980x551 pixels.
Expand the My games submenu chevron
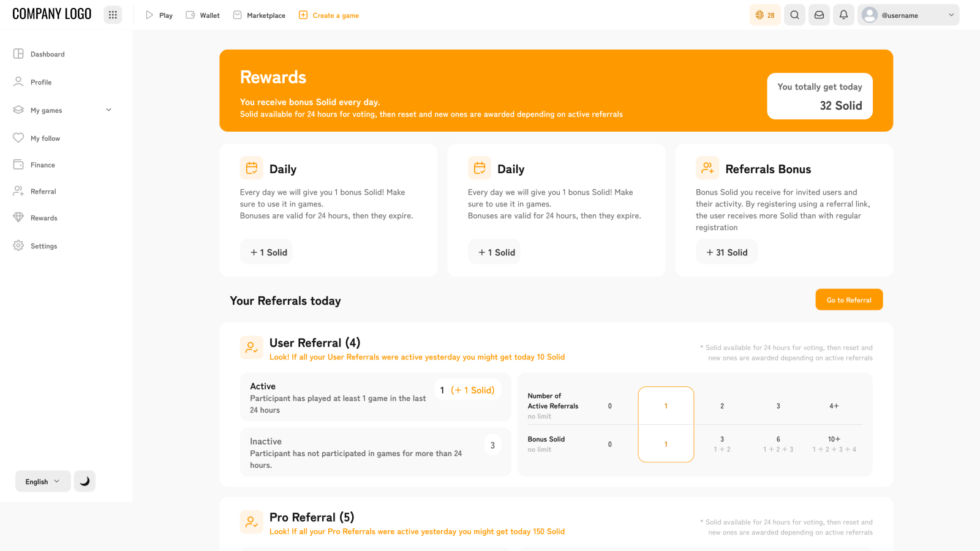pos(109,110)
